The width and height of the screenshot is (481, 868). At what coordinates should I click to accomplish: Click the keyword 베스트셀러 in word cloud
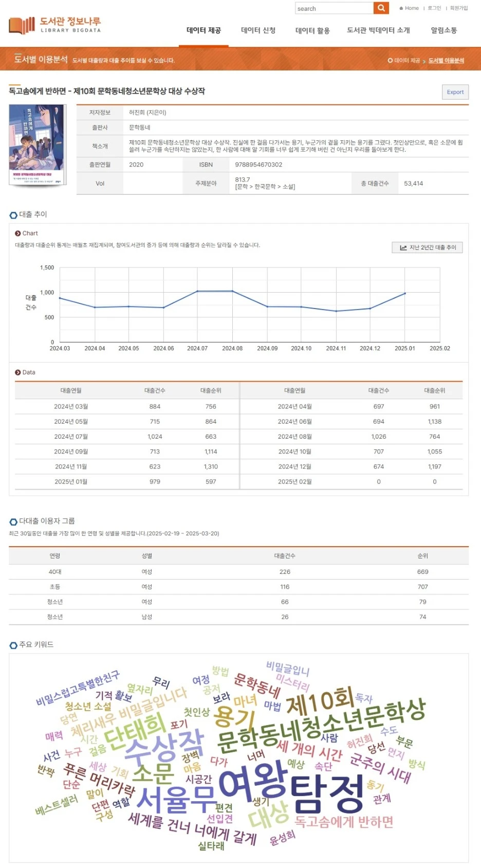(57, 805)
